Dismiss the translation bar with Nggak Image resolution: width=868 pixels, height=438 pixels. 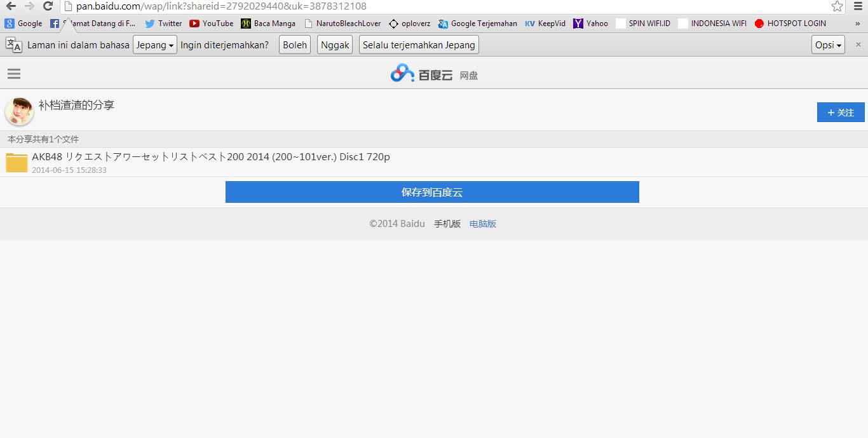coord(334,44)
